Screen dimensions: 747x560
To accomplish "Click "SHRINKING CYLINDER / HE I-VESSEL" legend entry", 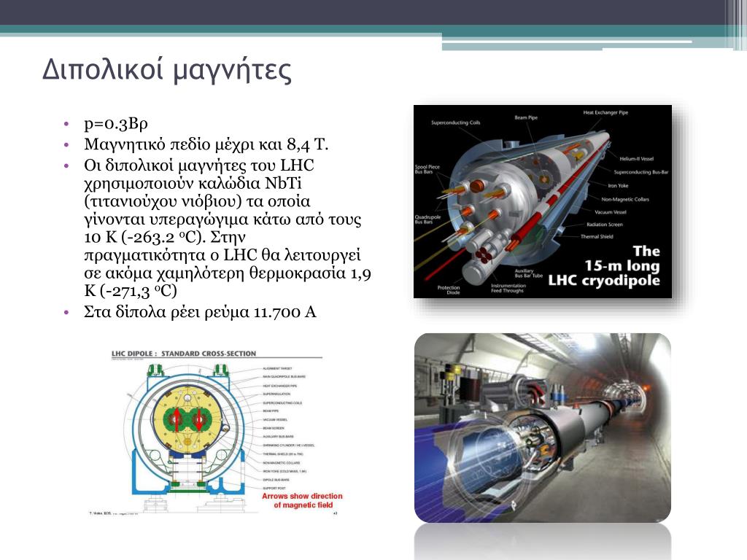I will click(289, 446).
